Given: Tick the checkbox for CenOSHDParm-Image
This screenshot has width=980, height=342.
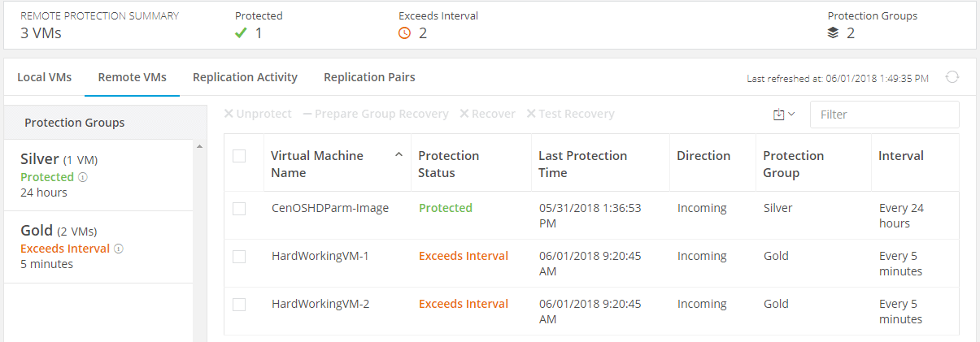Looking at the screenshot, I should click(x=239, y=209).
